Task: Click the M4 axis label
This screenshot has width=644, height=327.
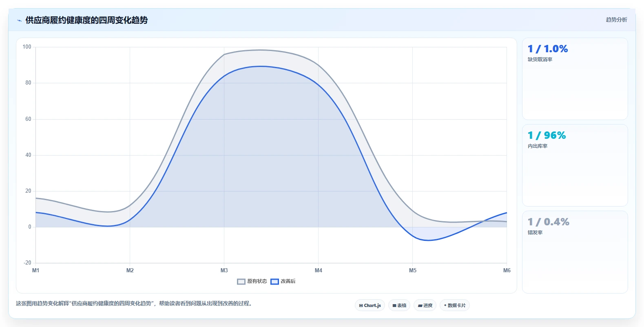Action: 318,270
